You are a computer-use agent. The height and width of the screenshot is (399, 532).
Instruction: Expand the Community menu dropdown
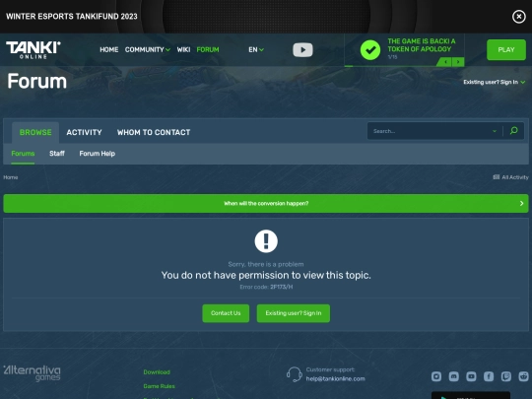(x=148, y=50)
